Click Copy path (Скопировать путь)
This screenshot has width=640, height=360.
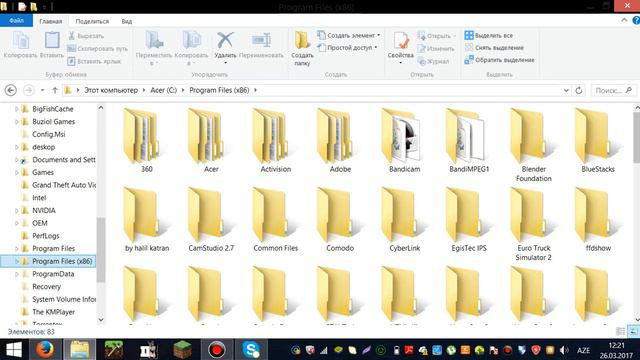[x=98, y=49]
